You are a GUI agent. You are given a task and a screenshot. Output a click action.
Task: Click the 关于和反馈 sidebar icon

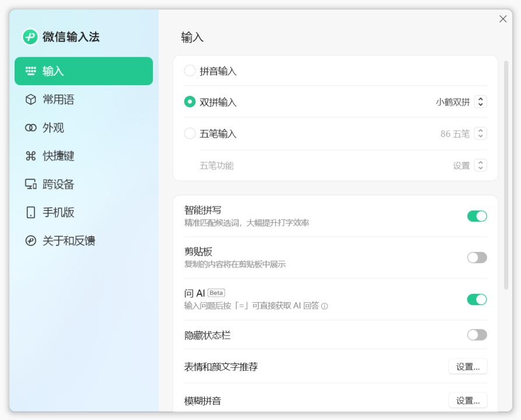[31, 241]
